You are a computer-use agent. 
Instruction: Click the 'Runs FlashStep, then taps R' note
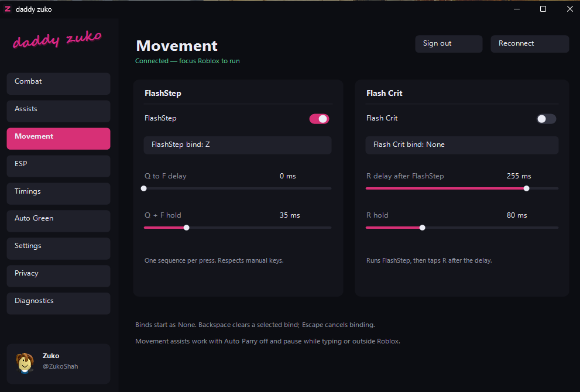click(x=429, y=261)
